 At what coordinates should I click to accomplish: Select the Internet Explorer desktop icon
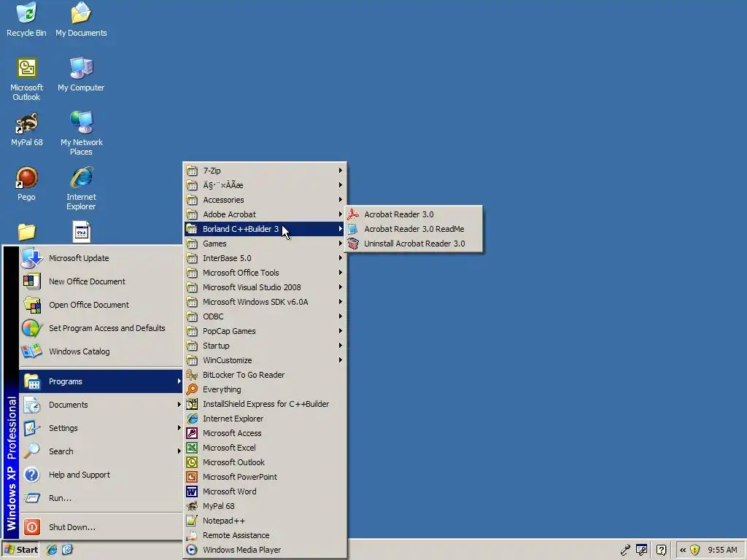tap(81, 188)
